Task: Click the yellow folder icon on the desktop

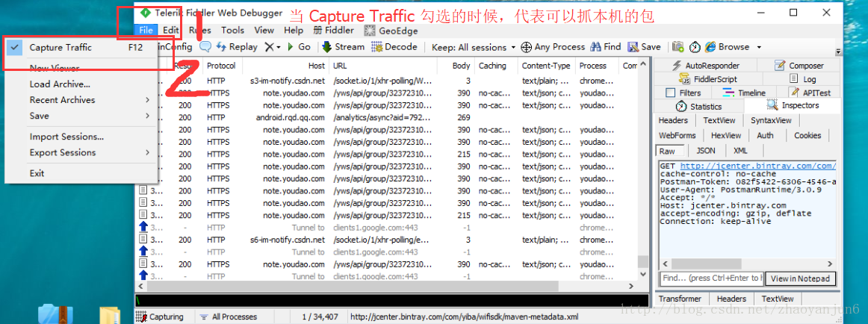Action: point(109,314)
